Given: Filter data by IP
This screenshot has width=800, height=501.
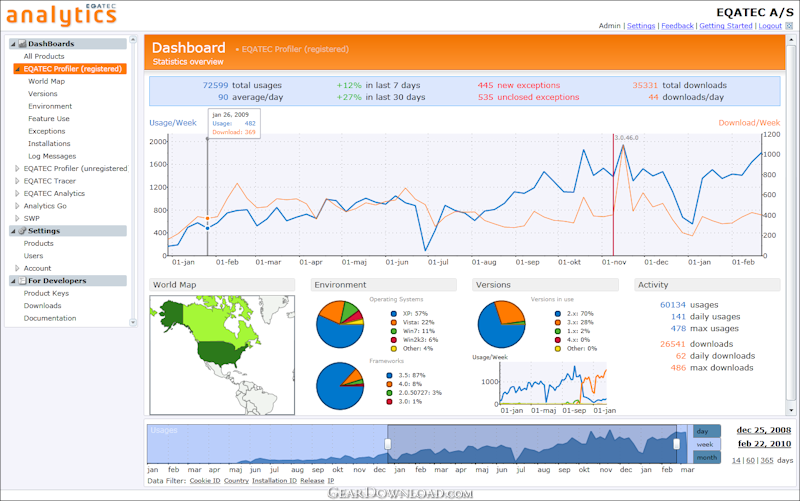Looking at the screenshot, I should tap(331, 481).
